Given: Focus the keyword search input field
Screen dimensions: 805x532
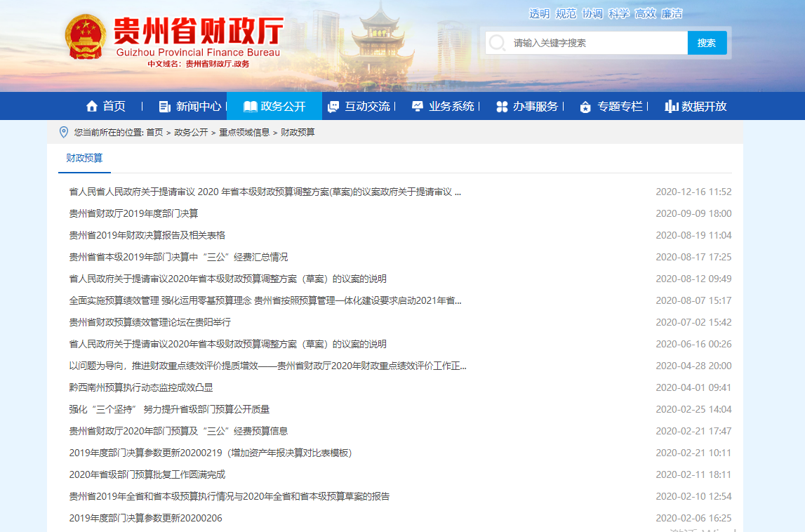Looking at the screenshot, I should [597, 43].
